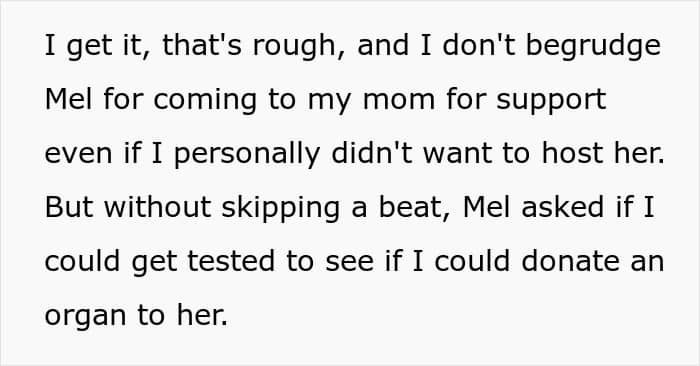Select the word "skipping" in the text
700x366 pixels.
click(x=280, y=209)
